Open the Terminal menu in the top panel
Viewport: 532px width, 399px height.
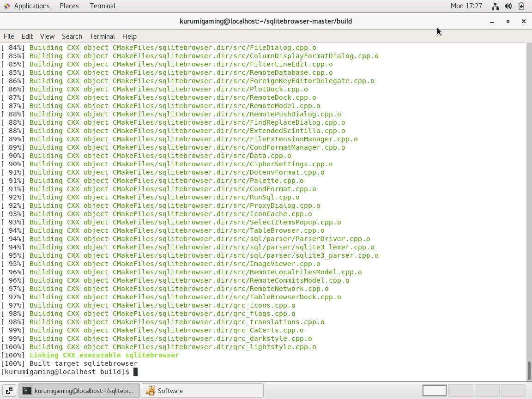[102, 6]
